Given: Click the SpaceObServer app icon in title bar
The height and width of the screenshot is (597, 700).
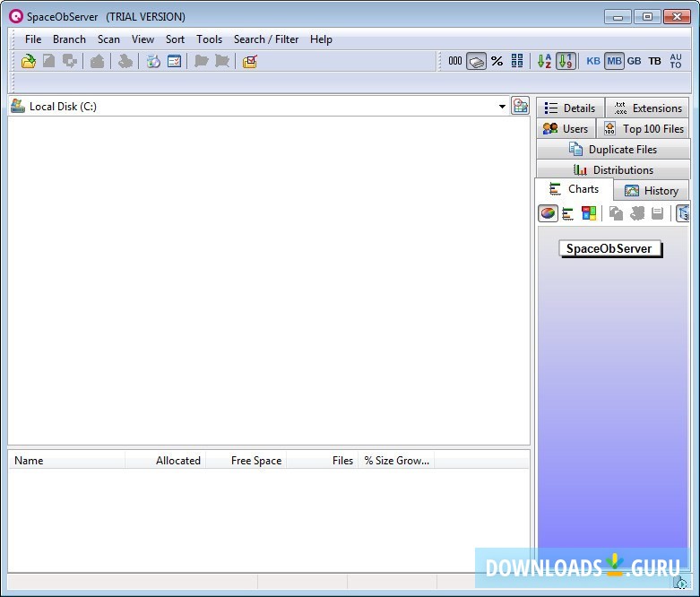Looking at the screenshot, I should pos(16,16).
